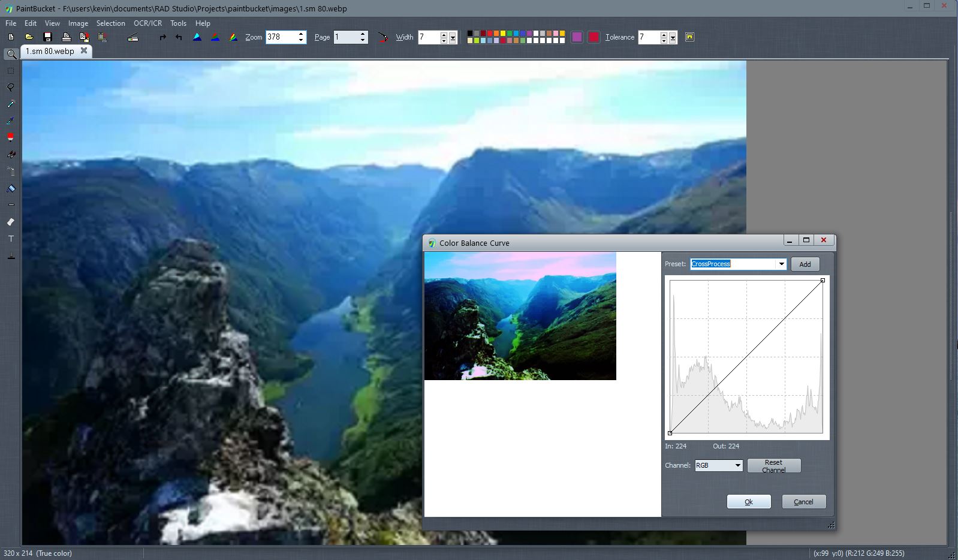
Task: Click the '320 x 214 (True color)' status text
Action: 38,553
